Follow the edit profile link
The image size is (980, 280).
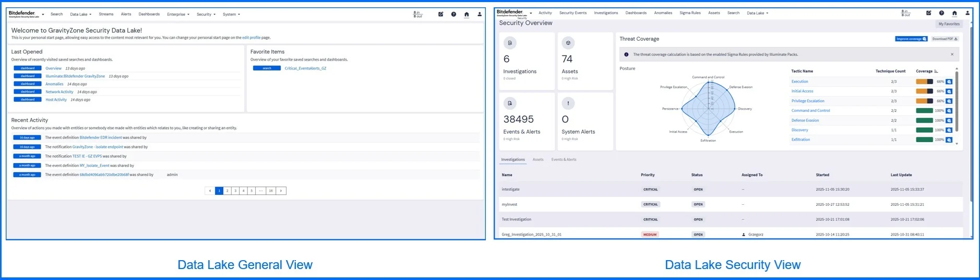coord(251,38)
